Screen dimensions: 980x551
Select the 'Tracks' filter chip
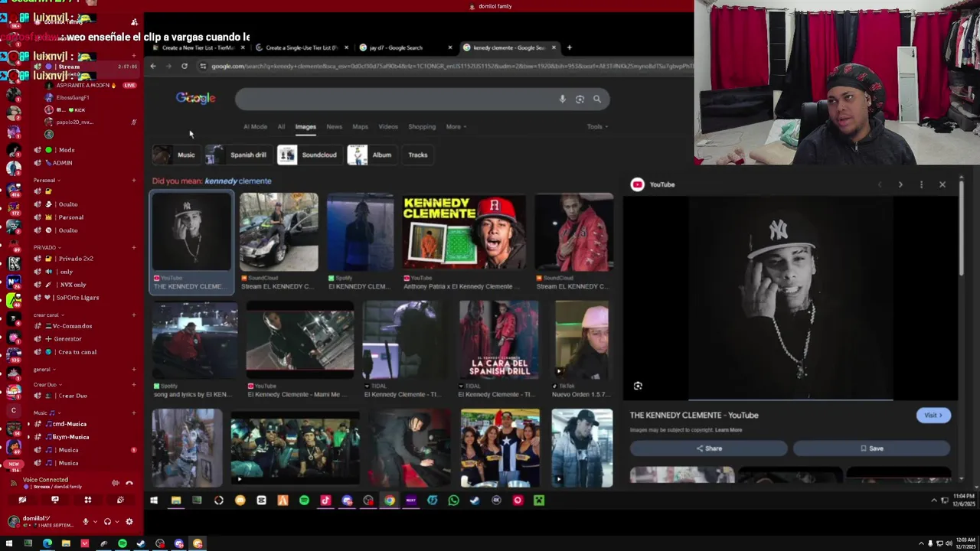(x=418, y=155)
